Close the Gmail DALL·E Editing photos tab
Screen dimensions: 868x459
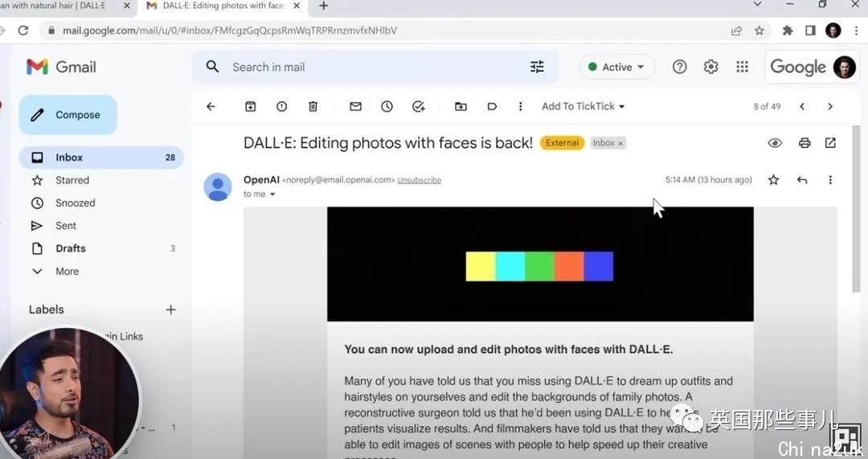coord(297,6)
